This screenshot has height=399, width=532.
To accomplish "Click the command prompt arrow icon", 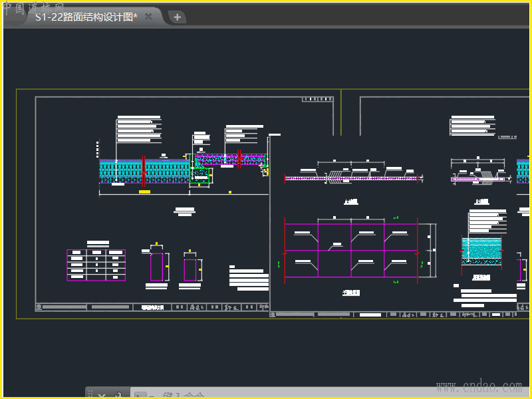I will (x=140, y=396).
